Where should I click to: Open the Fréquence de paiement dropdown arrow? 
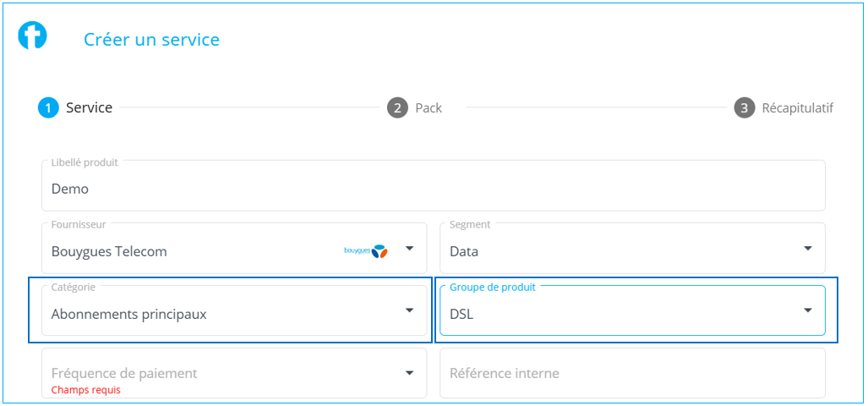tap(409, 373)
